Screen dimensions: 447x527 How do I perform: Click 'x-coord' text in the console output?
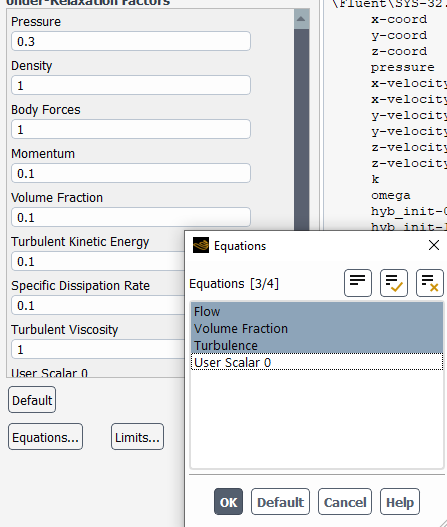click(x=399, y=19)
